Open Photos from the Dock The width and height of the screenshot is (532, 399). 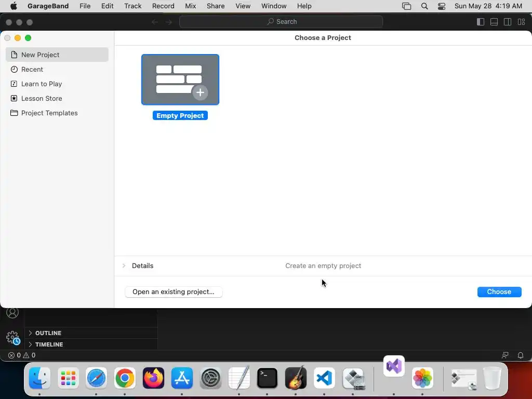(422, 378)
